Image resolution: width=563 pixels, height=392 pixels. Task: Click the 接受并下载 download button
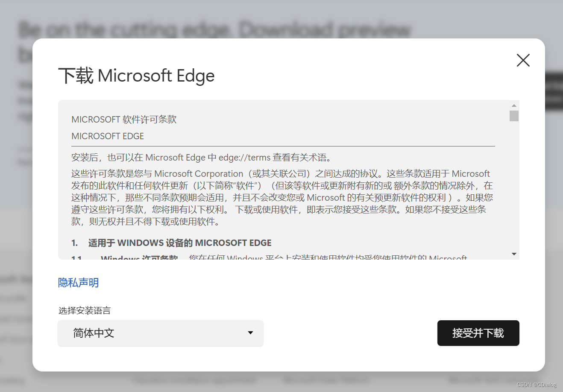pyautogui.click(x=478, y=333)
